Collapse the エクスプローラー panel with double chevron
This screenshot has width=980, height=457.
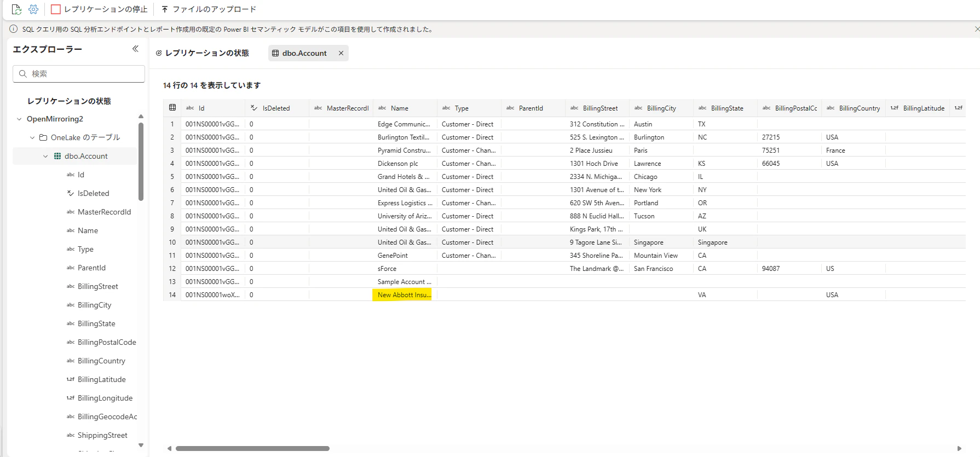[136, 49]
